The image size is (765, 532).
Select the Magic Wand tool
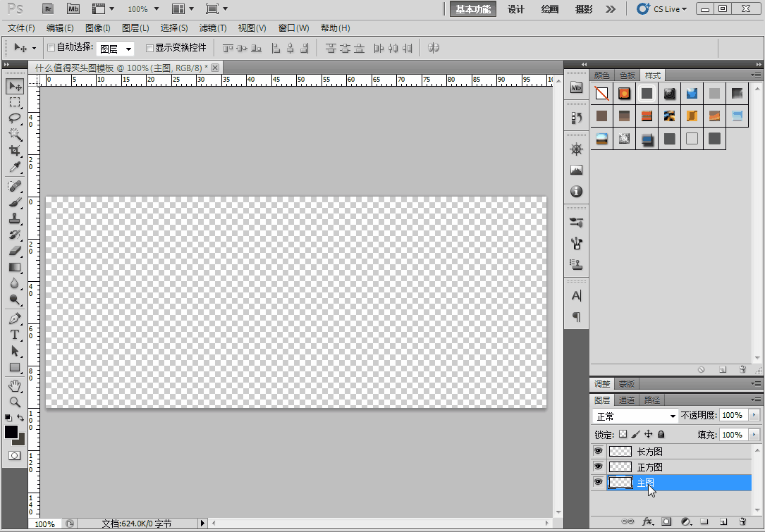15,135
